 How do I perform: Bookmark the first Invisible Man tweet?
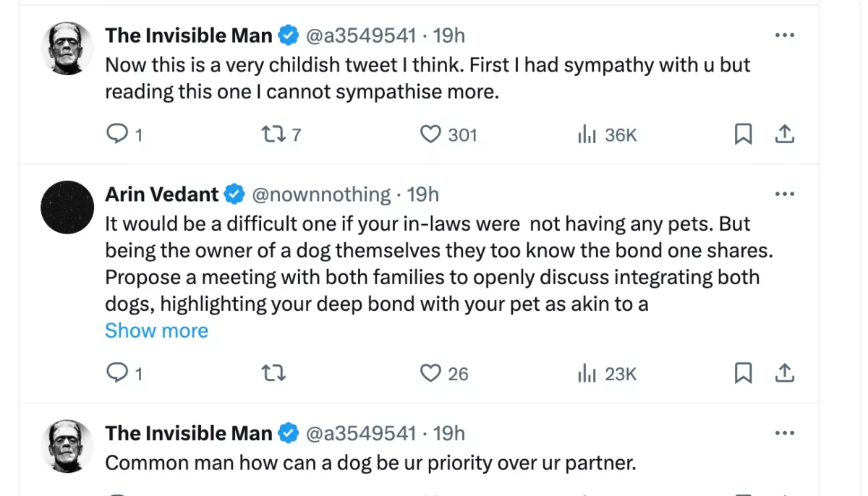tap(743, 134)
